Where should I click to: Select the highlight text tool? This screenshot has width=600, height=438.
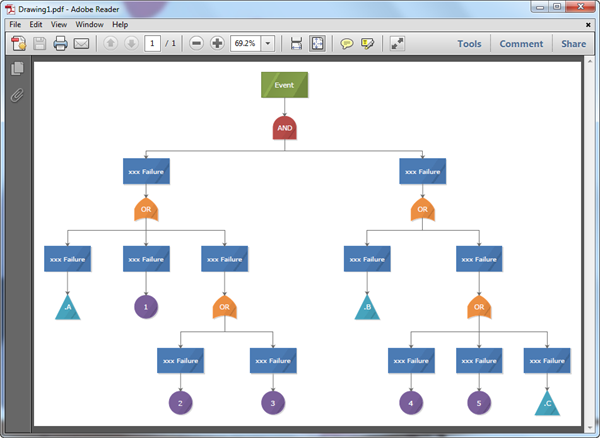[x=367, y=44]
